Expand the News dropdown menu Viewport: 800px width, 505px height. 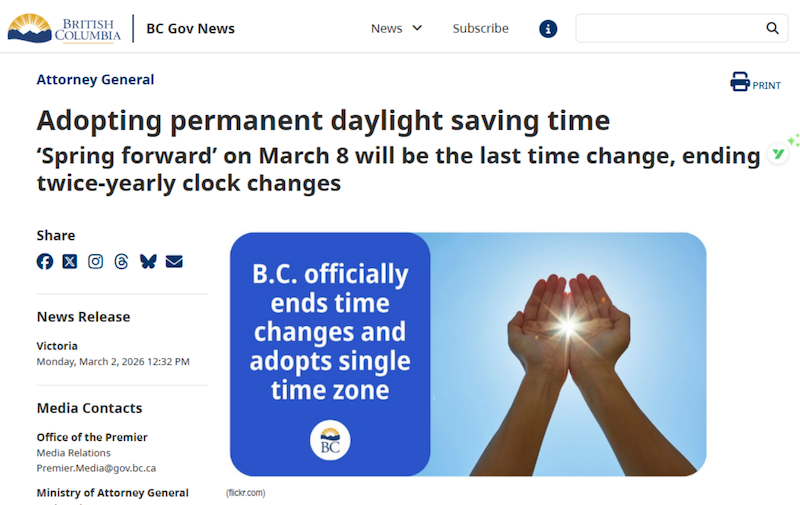coord(396,28)
